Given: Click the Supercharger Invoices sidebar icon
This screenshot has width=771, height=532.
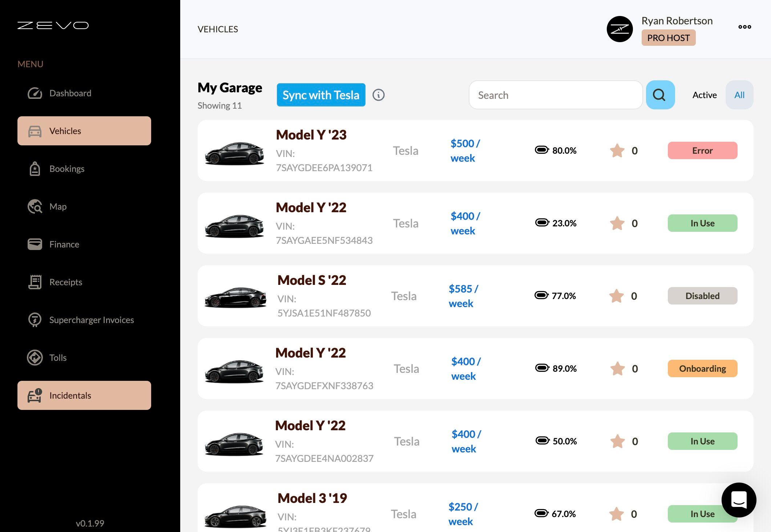Looking at the screenshot, I should 35,320.
